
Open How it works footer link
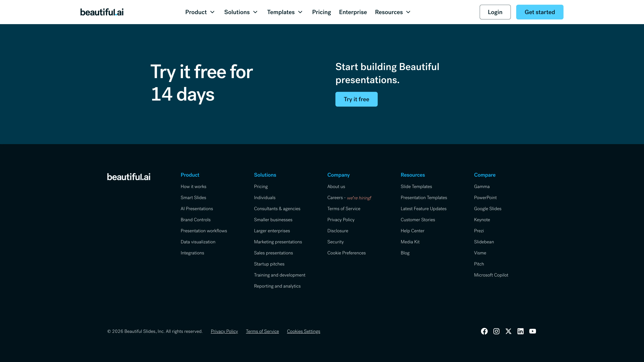point(194,187)
